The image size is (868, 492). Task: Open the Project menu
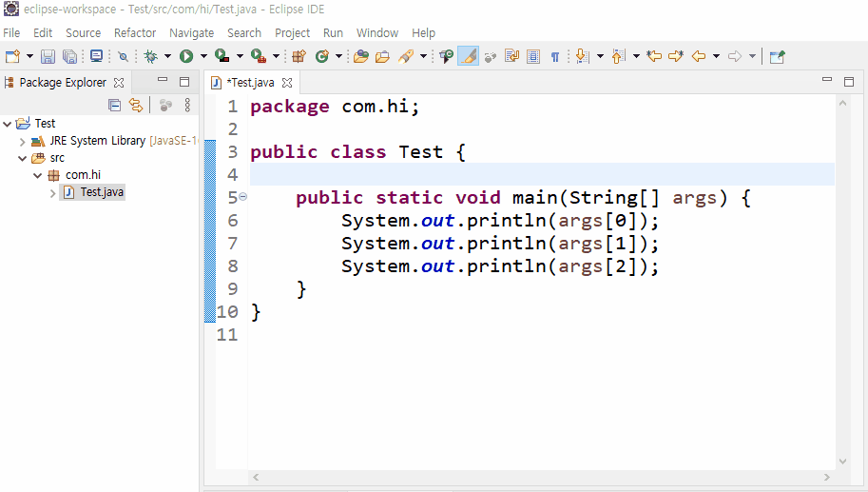[x=292, y=33]
